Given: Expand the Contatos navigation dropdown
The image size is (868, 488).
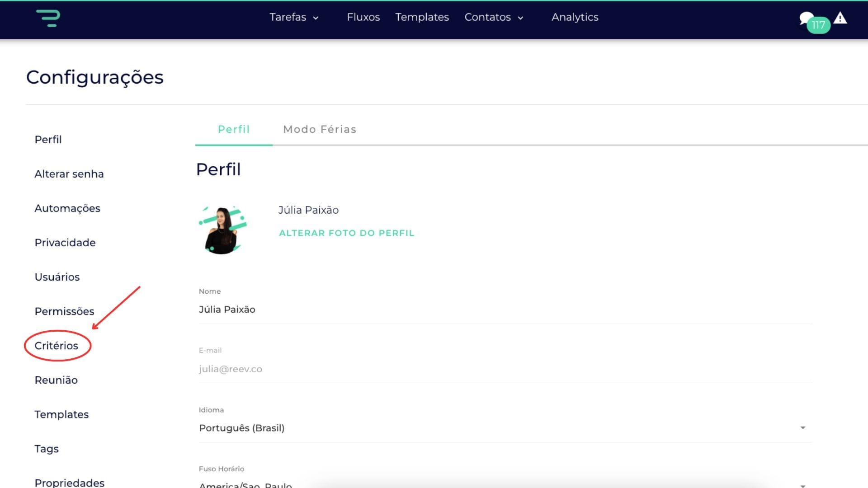Looking at the screenshot, I should point(494,17).
